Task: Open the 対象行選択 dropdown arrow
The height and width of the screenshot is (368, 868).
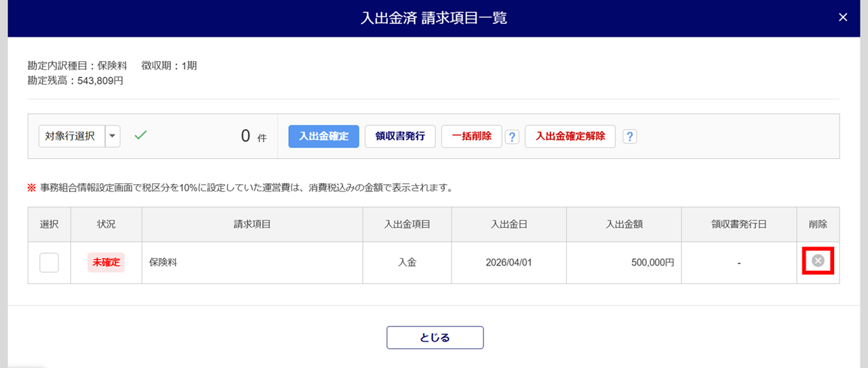Action: pyautogui.click(x=113, y=136)
